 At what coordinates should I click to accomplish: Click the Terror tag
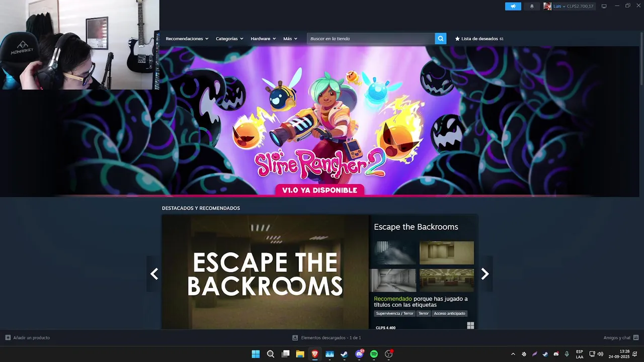(x=424, y=313)
